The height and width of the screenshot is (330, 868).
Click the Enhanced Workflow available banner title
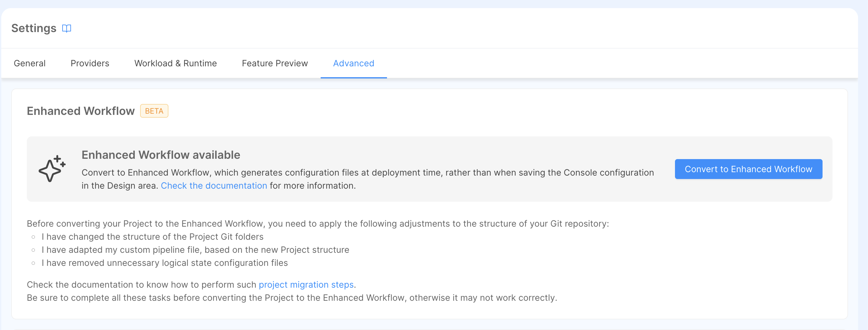[x=161, y=155]
